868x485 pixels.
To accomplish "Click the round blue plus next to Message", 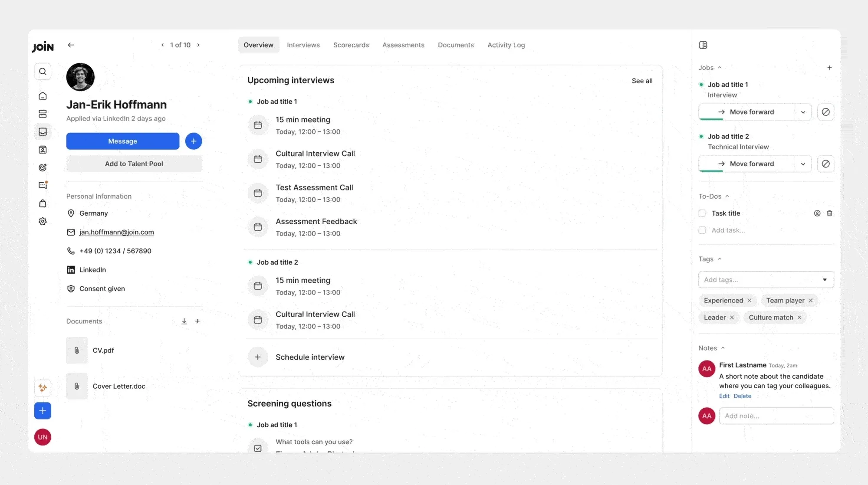I will pos(194,141).
